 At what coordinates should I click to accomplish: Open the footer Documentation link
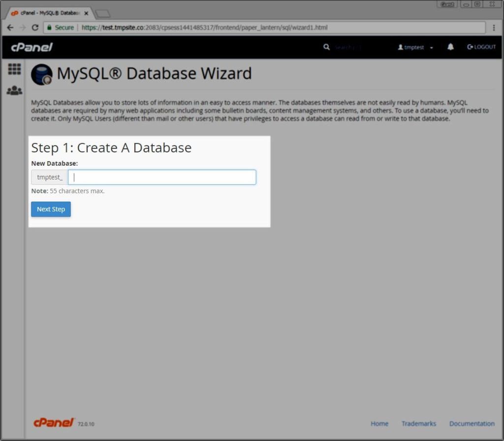[472, 424]
